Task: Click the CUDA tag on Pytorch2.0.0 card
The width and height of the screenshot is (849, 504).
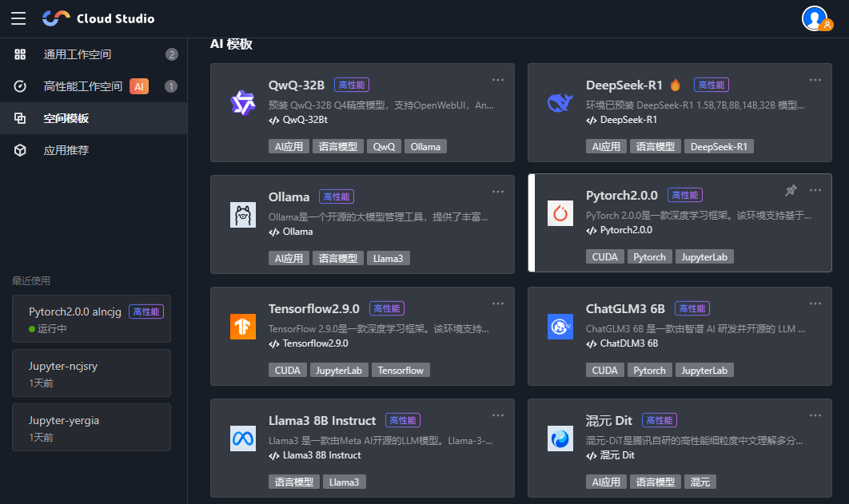Action: pos(604,257)
